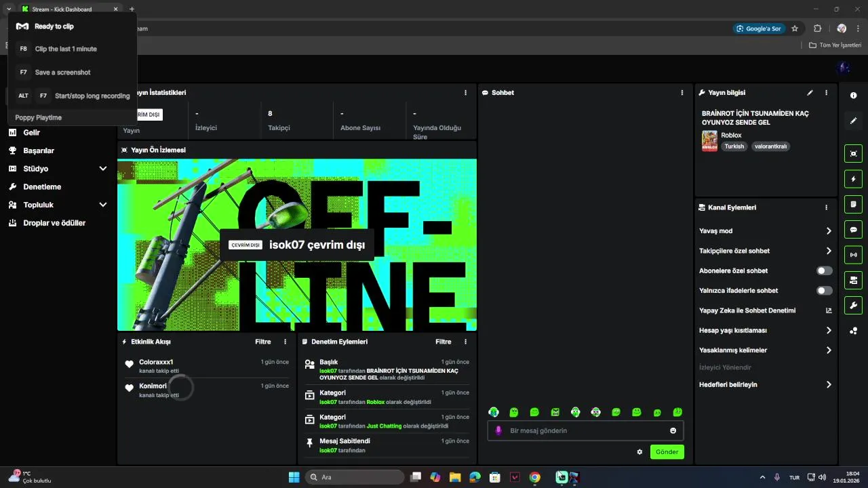Click the Google'a Sor button
The height and width of the screenshot is (488, 868).
[x=759, y=28]
